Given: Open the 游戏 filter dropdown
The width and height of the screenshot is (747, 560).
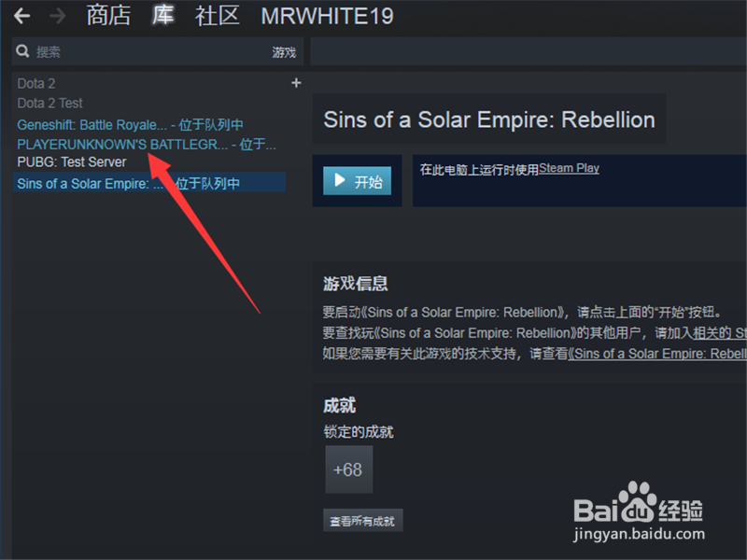Looking at the screenshot, I should [284, 52].
